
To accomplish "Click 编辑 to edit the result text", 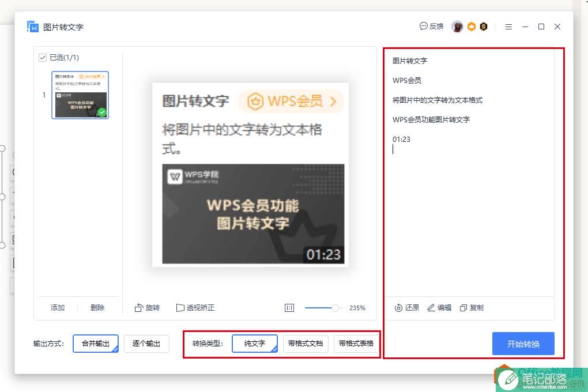I will (439, 308).
